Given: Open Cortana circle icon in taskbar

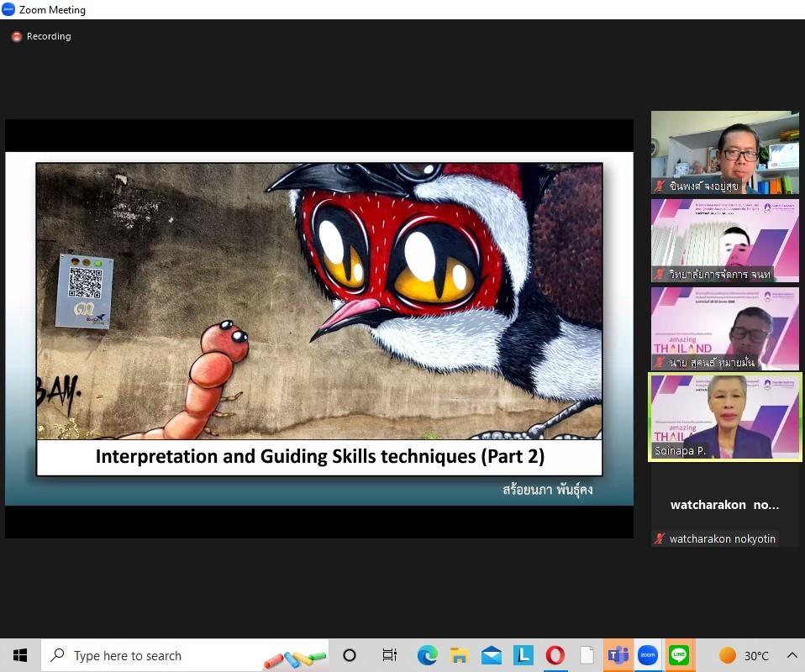Looking at the screenshot, I should (350, 655).
